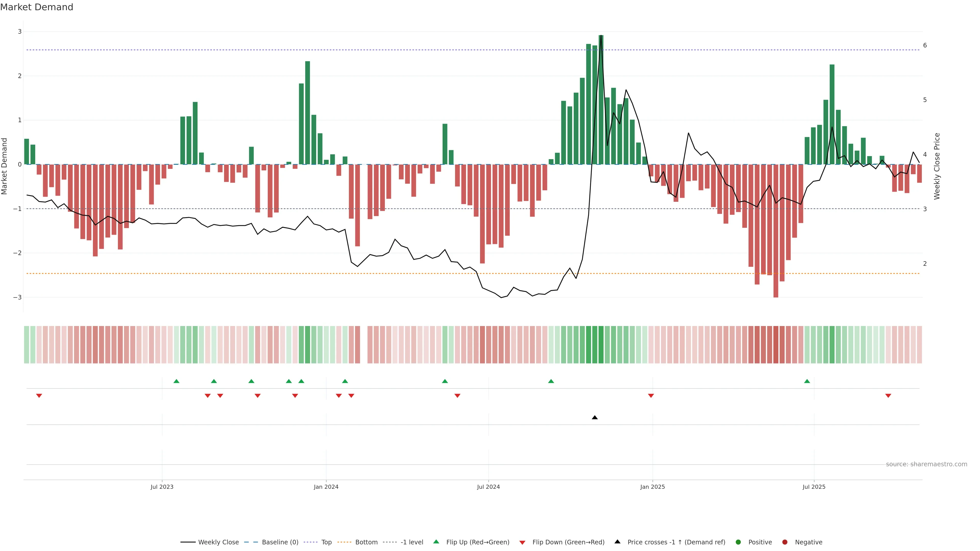Click the leftmost green flip-up triangle
980x551 pixels.
[x=176, y=381]
